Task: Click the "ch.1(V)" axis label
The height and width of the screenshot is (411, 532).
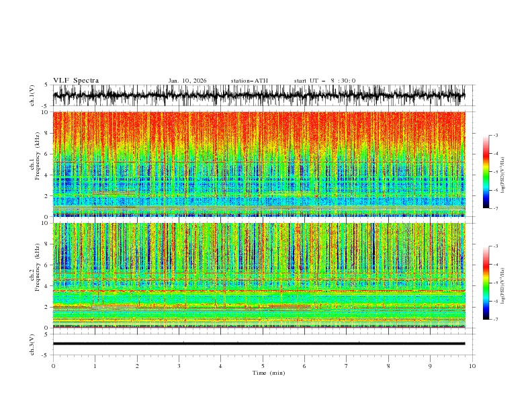Action: click(32, 95)
